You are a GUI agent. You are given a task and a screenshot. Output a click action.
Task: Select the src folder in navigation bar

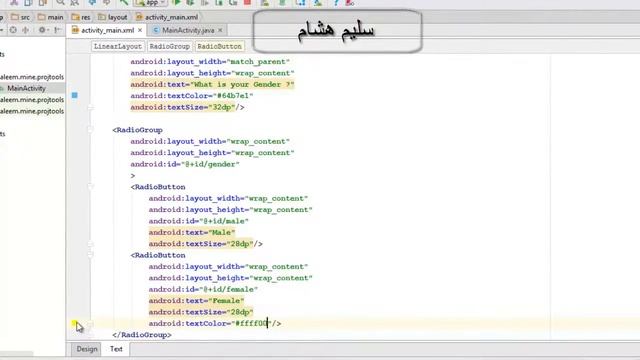click(x=20, y=17)
